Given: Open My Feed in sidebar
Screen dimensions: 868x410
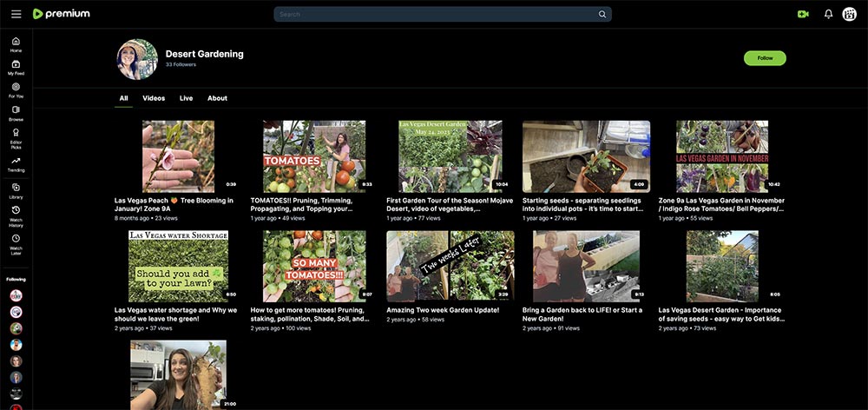Looking at the screenshot, I should tap(16, 68).
